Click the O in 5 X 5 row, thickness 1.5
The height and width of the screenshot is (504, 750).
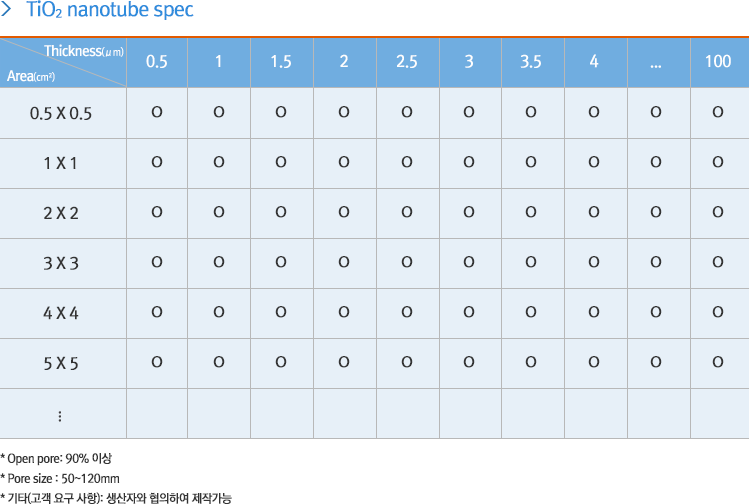[x=281, y=362]
